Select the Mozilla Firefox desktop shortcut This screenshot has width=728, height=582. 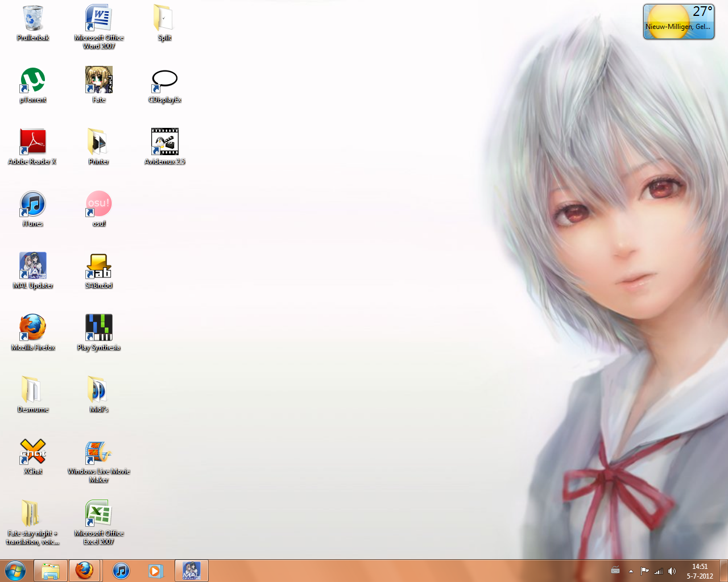pos(33,333)
